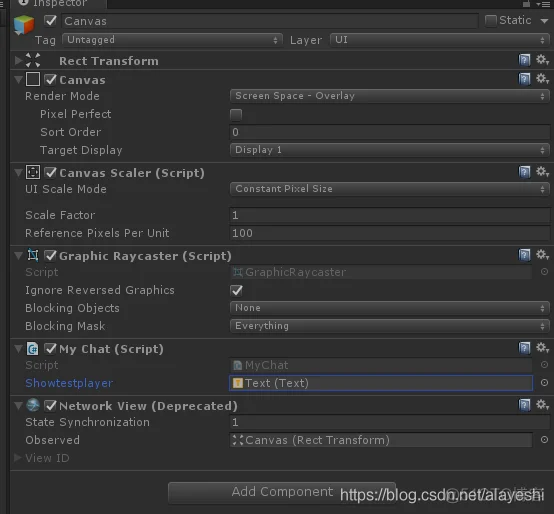Select the Inspector tab
Screen dimensions: 554x514
(59, 4)
